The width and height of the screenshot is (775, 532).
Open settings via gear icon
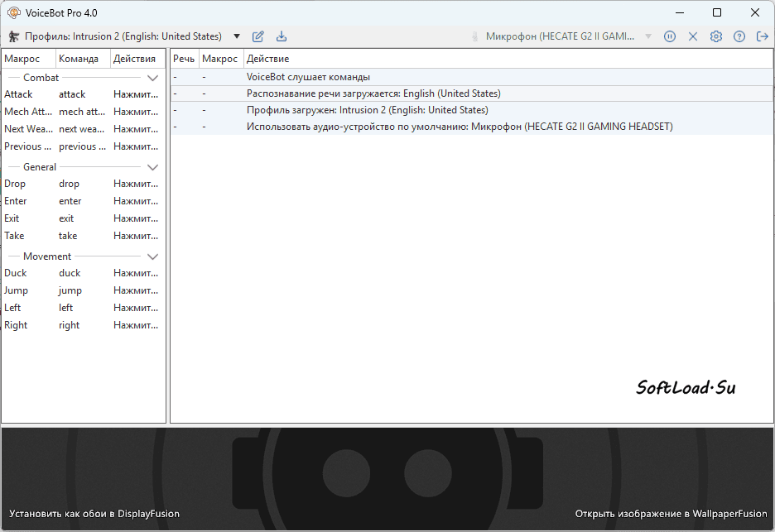pos(716,36)
